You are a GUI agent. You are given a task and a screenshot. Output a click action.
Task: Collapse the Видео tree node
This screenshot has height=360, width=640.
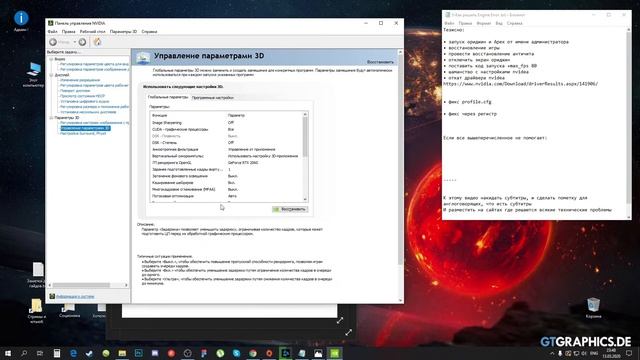(x=51, y=59)
